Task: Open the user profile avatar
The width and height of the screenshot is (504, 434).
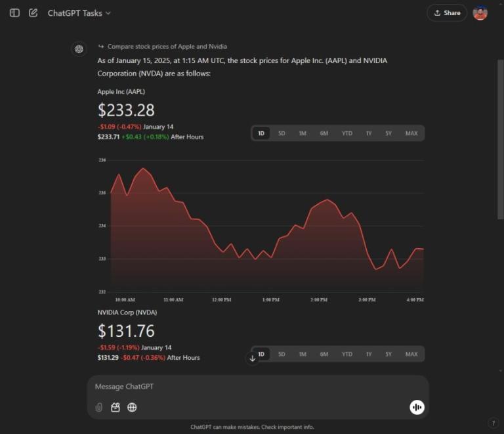Action: coord(480,13)
